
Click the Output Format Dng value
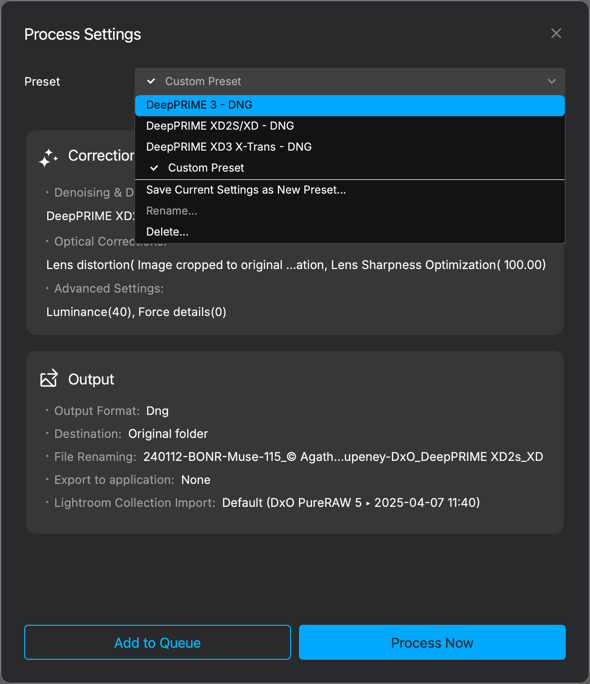157,411
